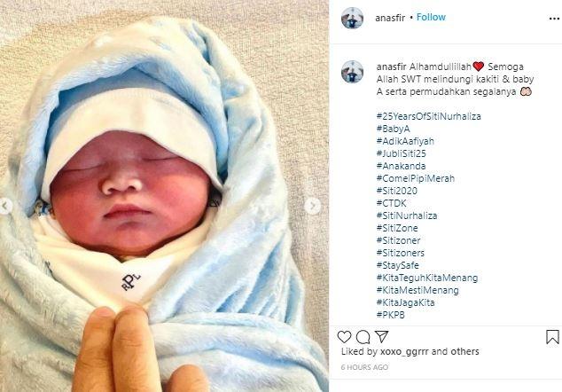
Task: Like the post with heart icon
Action: (x=344, y=337)
